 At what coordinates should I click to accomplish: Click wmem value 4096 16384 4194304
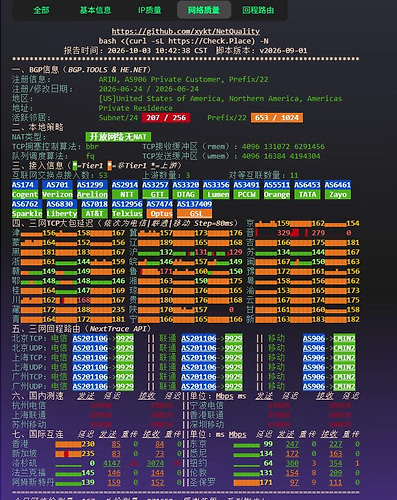click(x=281, y=156)
